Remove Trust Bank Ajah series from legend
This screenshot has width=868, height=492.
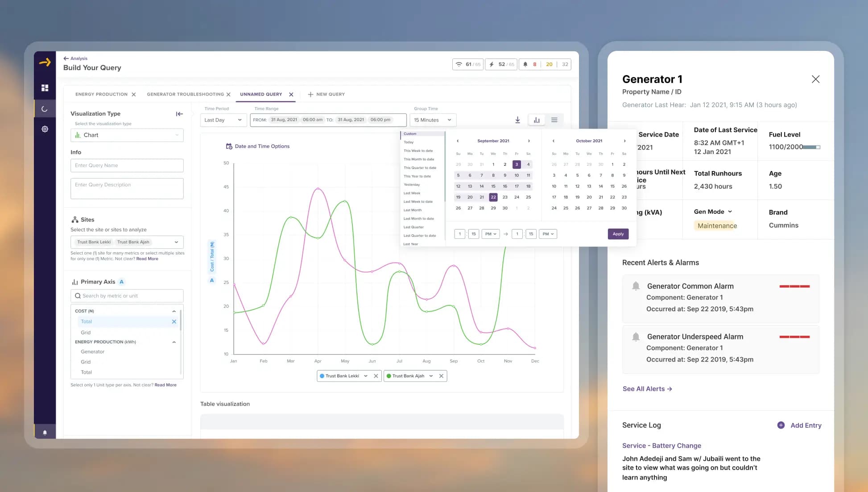click(x=441, y=376)
